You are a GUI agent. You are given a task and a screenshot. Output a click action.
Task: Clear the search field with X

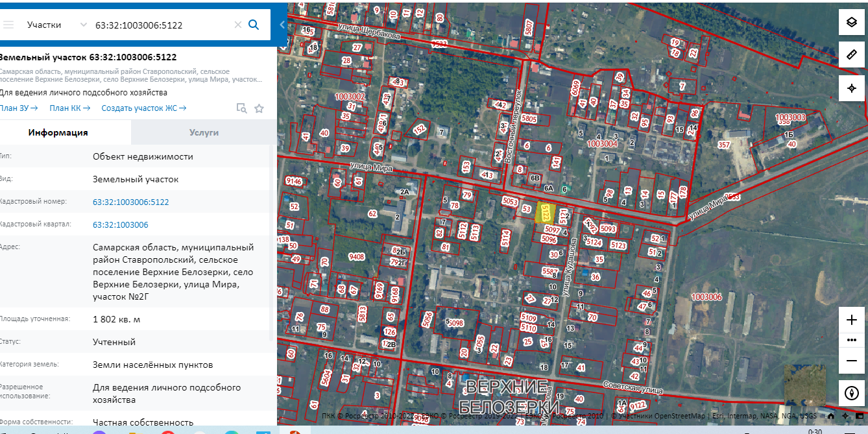point(237,25)
